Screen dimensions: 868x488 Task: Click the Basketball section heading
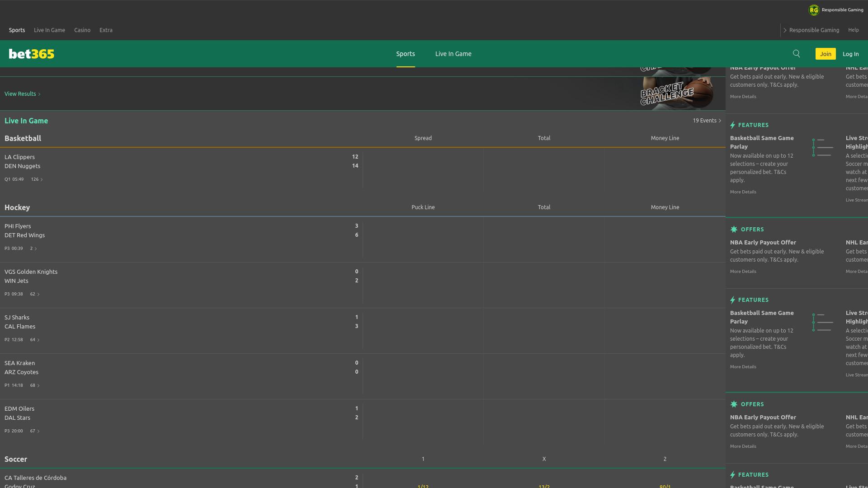[x=23, y=138]
